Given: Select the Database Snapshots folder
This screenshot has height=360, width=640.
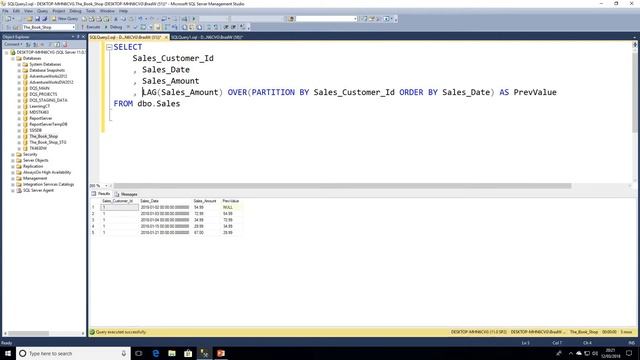Looking at the screenshot, I should [x=47, y=70].
